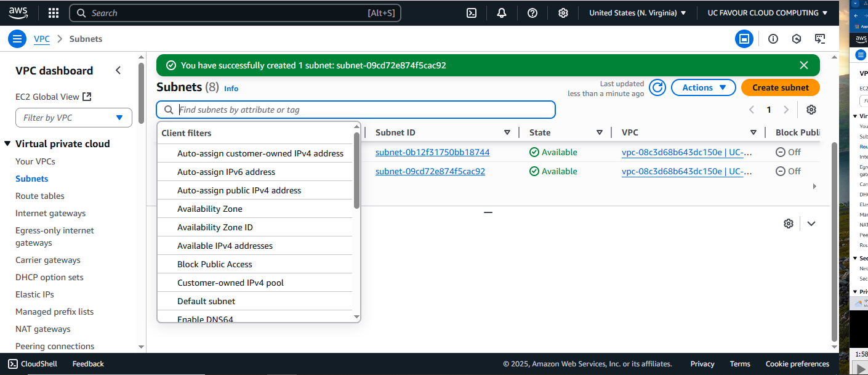Go to the next page arrow
The width and height of the screenshot is (868, 375).
pos(786,110)
